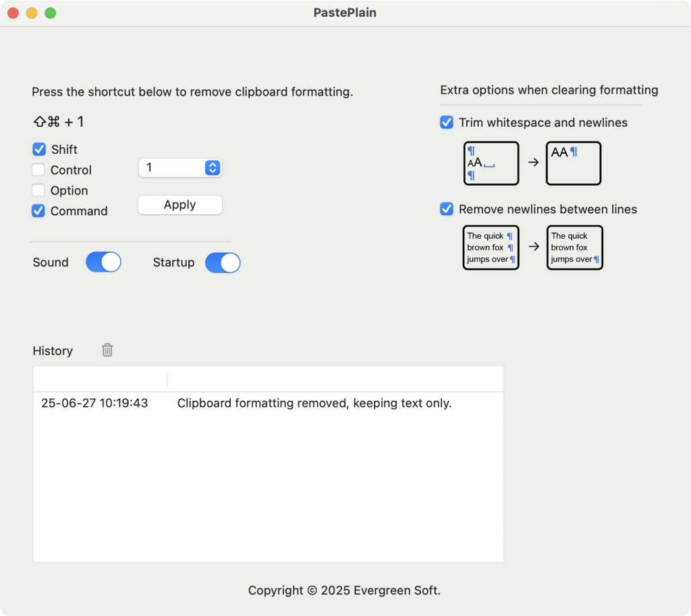Viewport: 691px width, 616px height.
Task: Click the trim whitespace 'after' illustration box
Action: 573,163
